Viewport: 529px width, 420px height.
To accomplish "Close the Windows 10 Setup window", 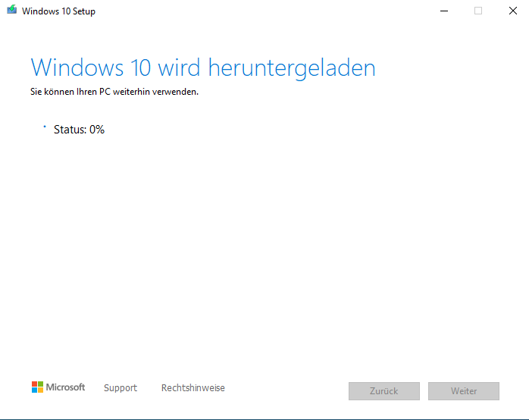I will coord(512,11).
